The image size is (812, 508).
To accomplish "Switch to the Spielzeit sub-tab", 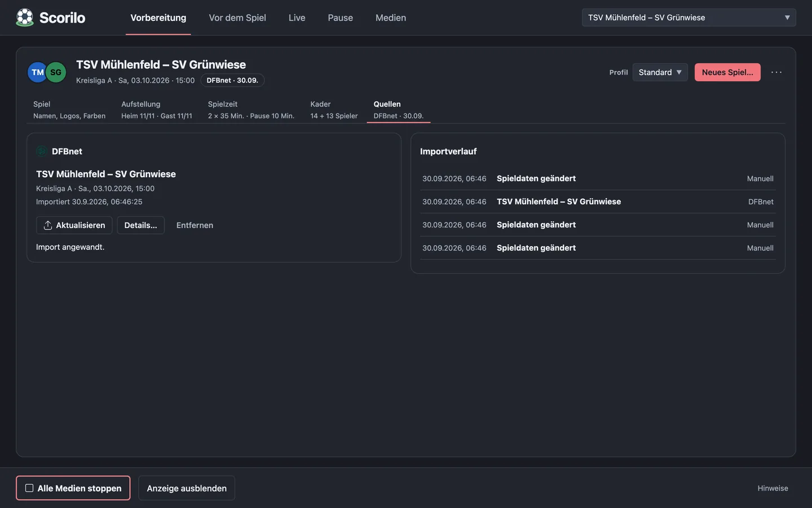I will pyautogui.click(x=251, y=110).
